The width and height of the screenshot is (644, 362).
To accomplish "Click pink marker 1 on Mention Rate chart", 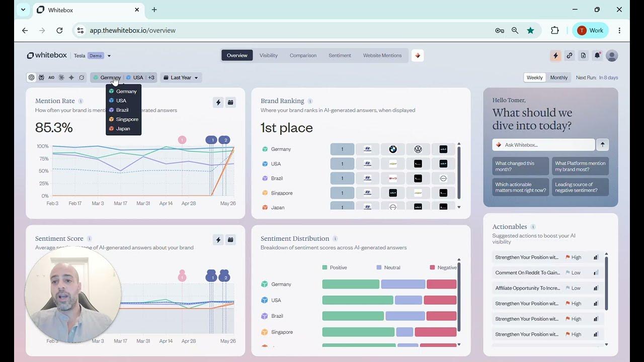I will click(x=182, y=140).
